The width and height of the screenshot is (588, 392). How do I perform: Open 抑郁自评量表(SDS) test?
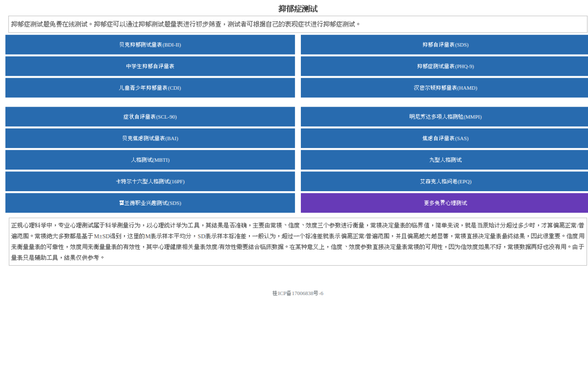(x=444, y=45)
